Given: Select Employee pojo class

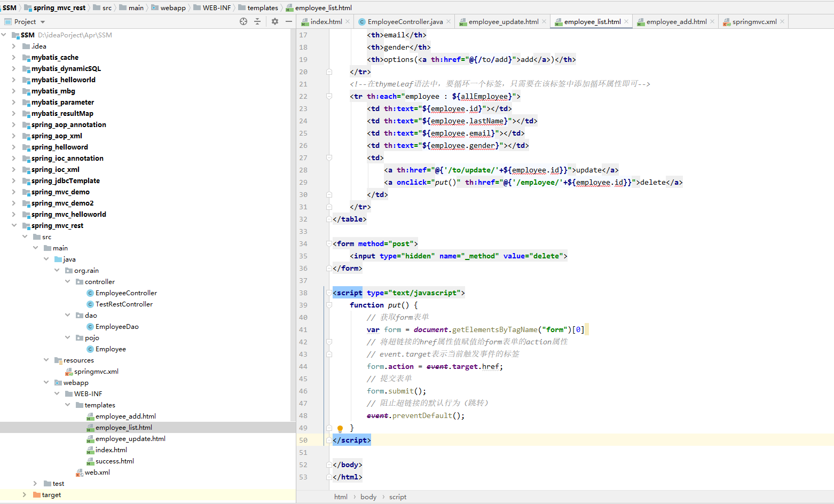Looking at the screenshot, I should pos(111,349).
